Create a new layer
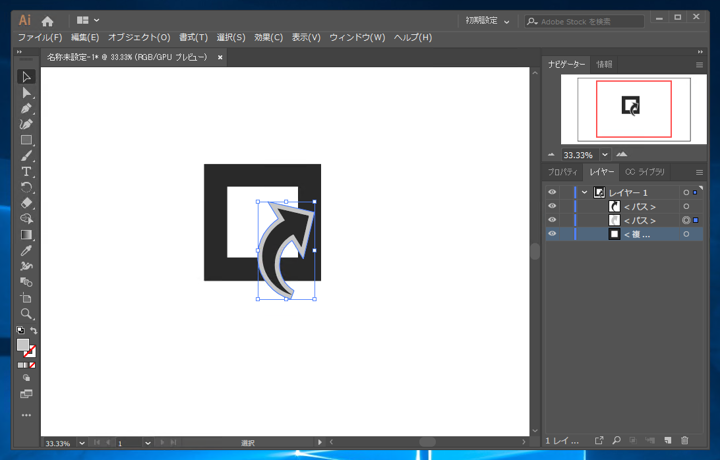Viewport: 720px width, 460px height. (668, 440)
